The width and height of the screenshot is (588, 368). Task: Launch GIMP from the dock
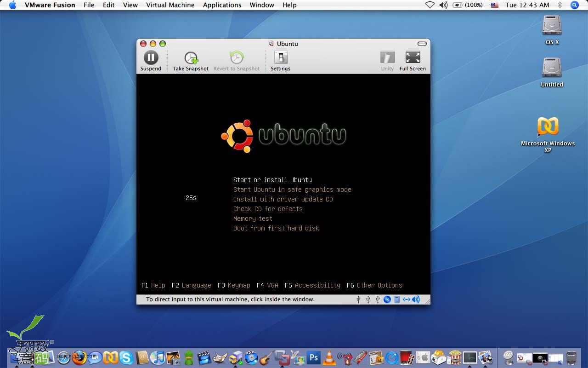(220, 357)
